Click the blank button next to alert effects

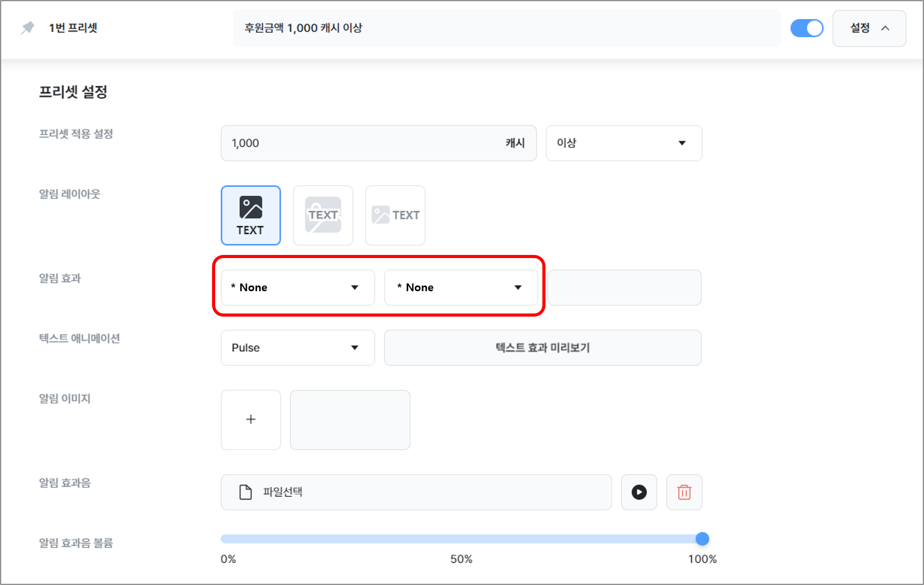coord(624,288)
